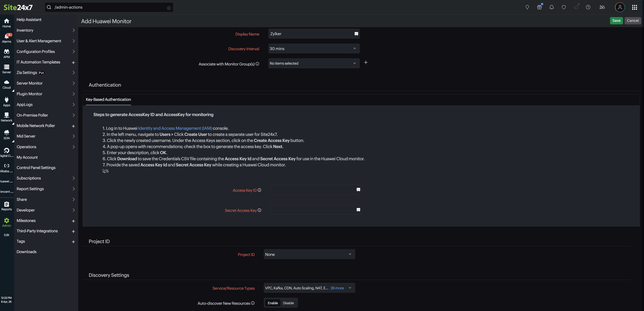Open the user profile avatar

click(620, 7)
